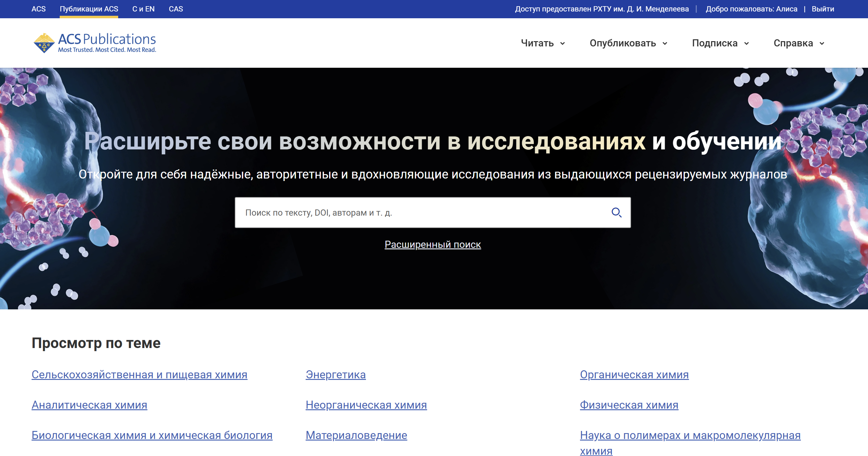Screen dimensions: 868x456
Task: Click Выйти to log out
Action: pyautogui.click(x=823, y=9)
